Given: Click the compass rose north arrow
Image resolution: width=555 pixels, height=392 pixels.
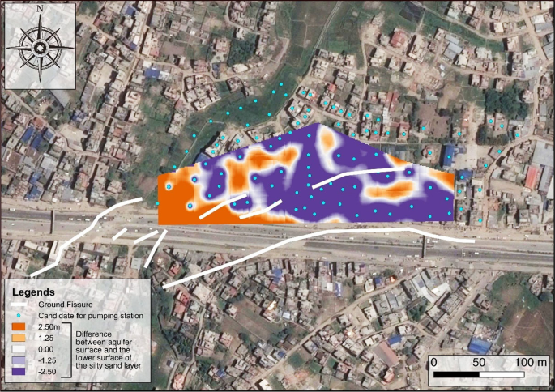Looking at the screenshot, I should pos(40,48).
